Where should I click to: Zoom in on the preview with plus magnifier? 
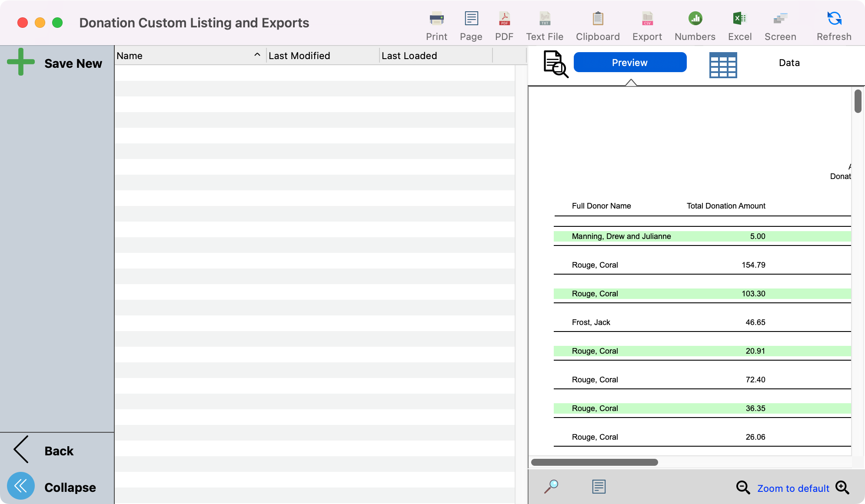(x=842, y=487)
